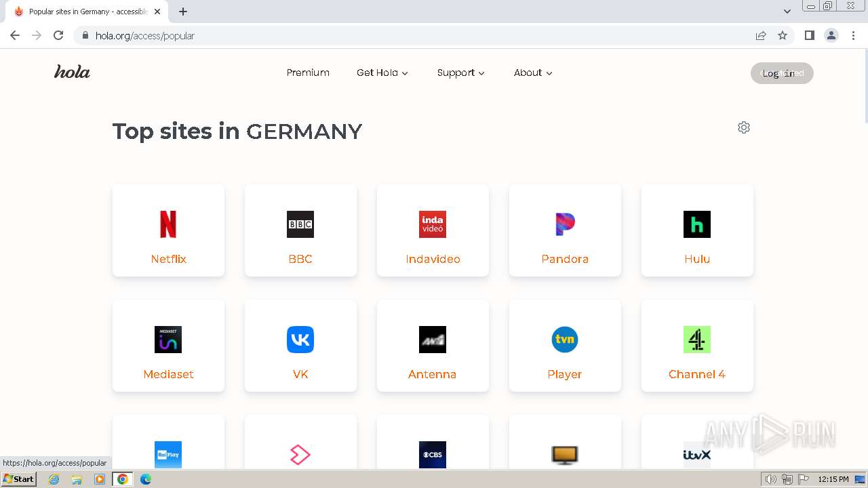Image resolution: width=868 pixels, height=488 pixels.
Task: Click the volume speaker tray icon
Action: click(771, 479)
